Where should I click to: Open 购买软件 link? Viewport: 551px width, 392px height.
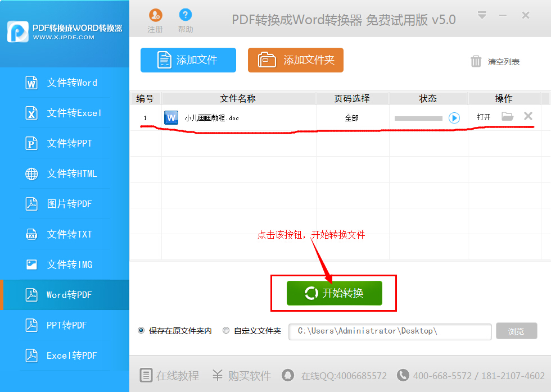[x=242, y=376]
